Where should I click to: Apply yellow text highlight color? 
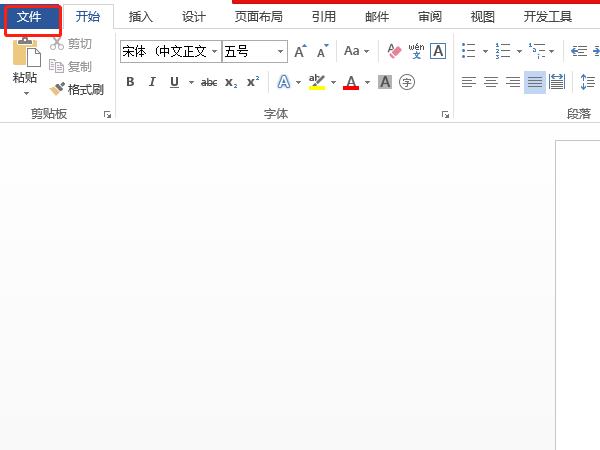[317, 82]
